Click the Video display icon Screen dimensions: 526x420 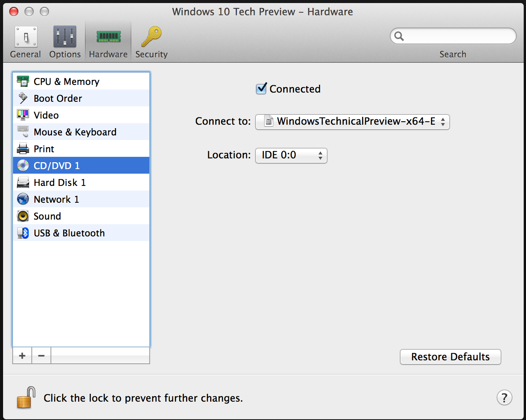click(23, 115)
